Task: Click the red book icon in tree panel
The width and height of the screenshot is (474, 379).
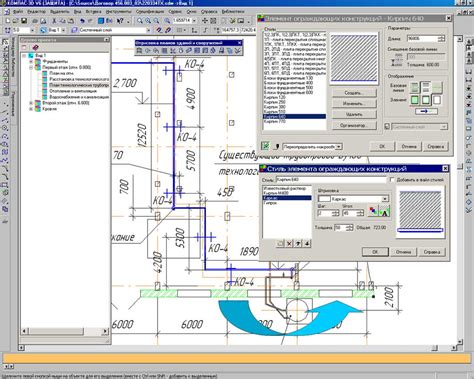Action: 36,47
